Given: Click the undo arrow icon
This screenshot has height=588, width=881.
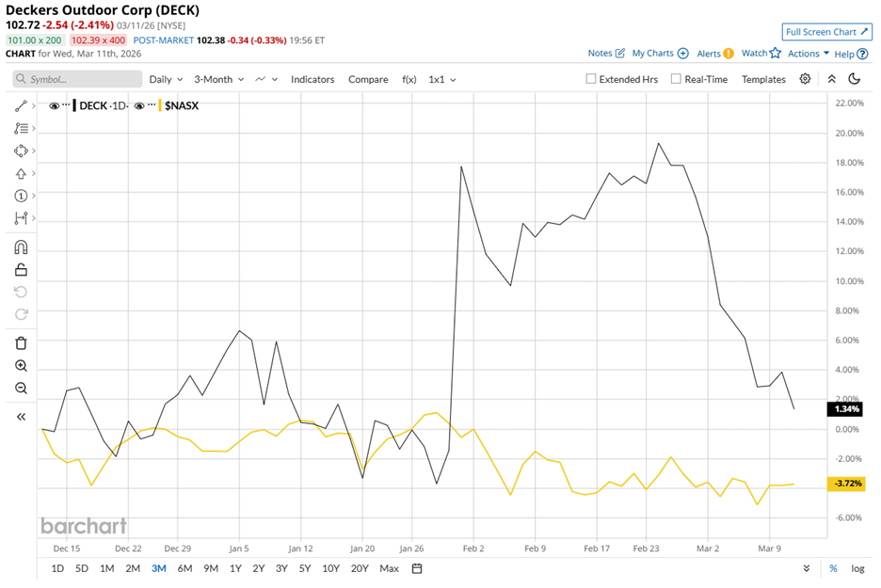Looking at the screenshot, I should tap(21, 292).
